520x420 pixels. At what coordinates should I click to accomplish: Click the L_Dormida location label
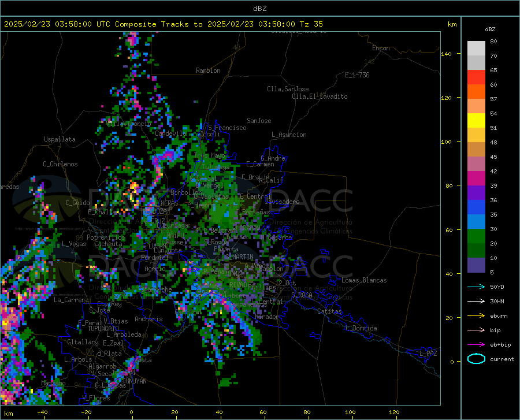(x=361, y=328)
